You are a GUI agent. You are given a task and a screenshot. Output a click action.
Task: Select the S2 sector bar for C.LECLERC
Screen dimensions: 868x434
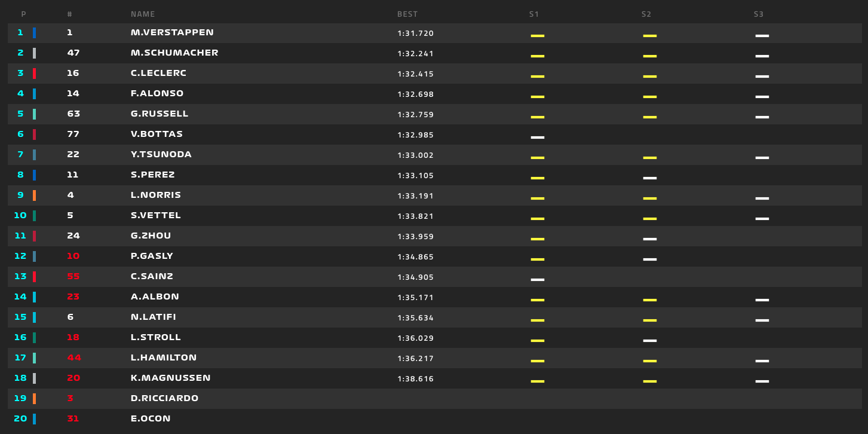click(649, 77)
